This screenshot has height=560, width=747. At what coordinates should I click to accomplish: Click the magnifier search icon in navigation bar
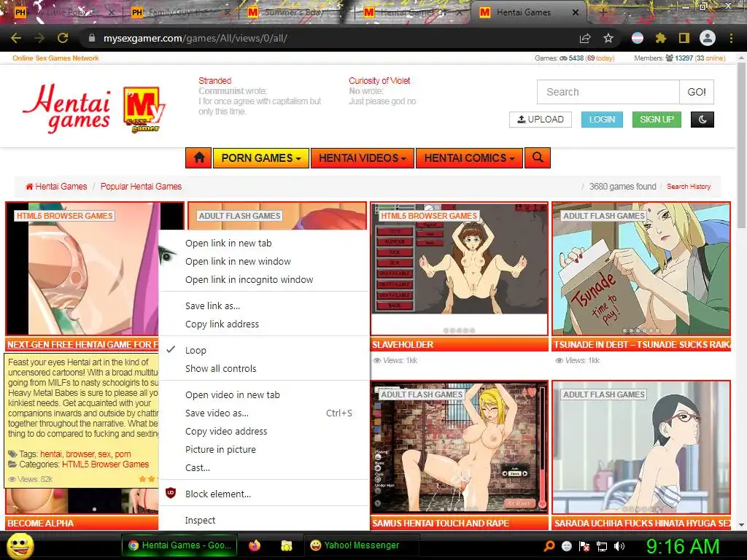tap(538, 157)
